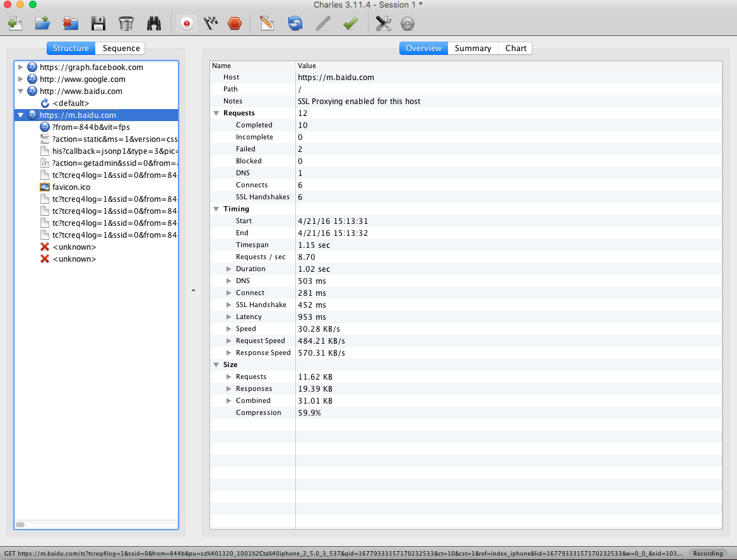
Task: Click the document icon beside his?callback=jsonp1
Action: [45, 151]
